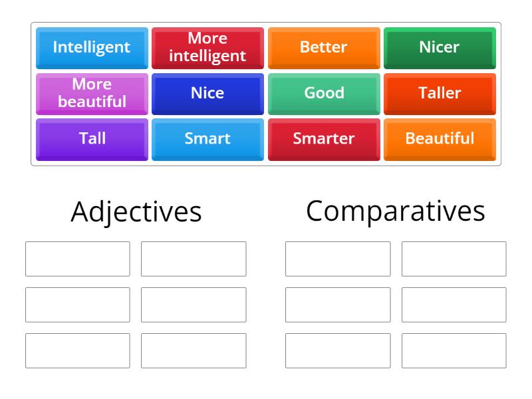Pick the "Smart" word card
The image size is (532, 399).
[207, 139]
